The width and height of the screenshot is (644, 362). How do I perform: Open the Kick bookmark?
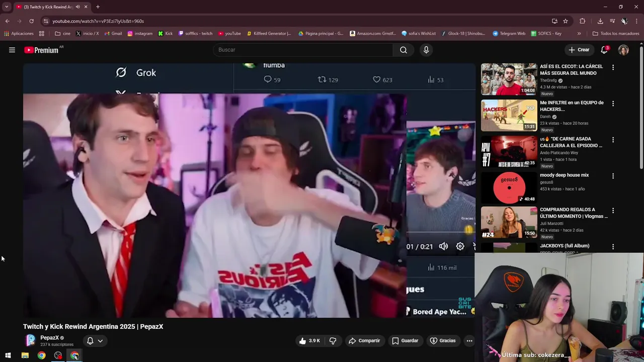[165, 34]
